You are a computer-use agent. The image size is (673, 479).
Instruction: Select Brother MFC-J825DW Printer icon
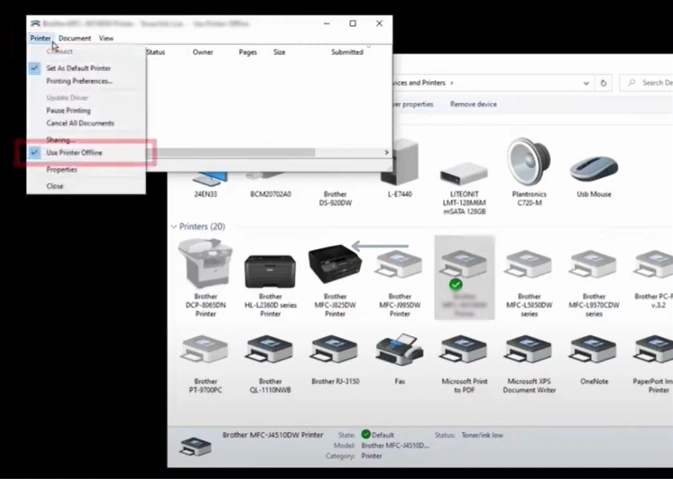[x=335, y=266]
